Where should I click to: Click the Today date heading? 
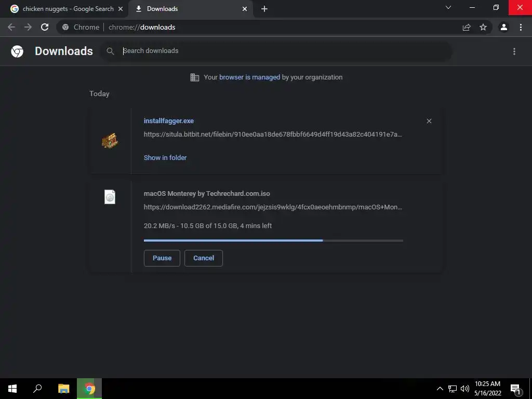pos(99,94)
